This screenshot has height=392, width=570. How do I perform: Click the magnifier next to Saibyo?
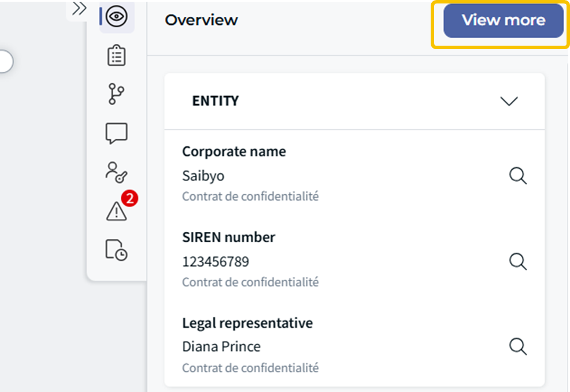coord(518,176)
